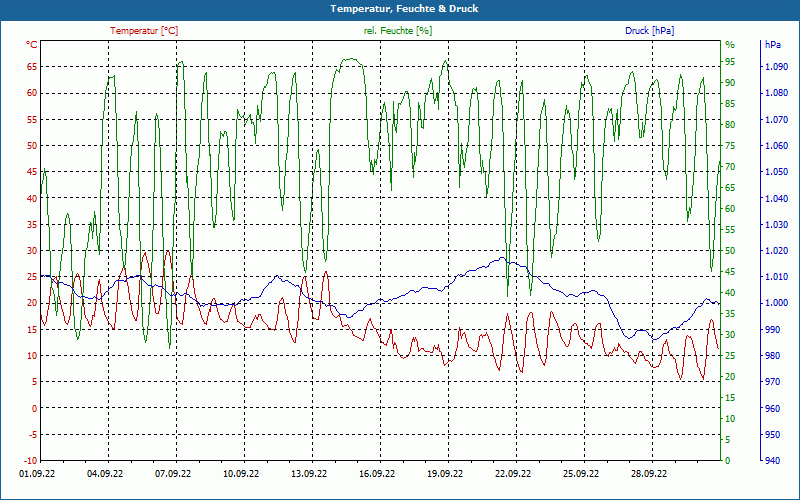Click the green '95' humidity axis value

731,62
